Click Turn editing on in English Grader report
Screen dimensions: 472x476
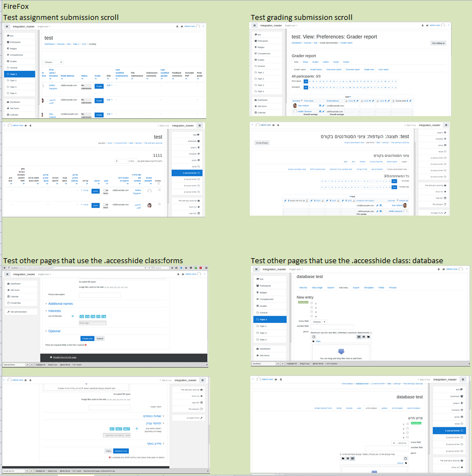coord(438,43)
